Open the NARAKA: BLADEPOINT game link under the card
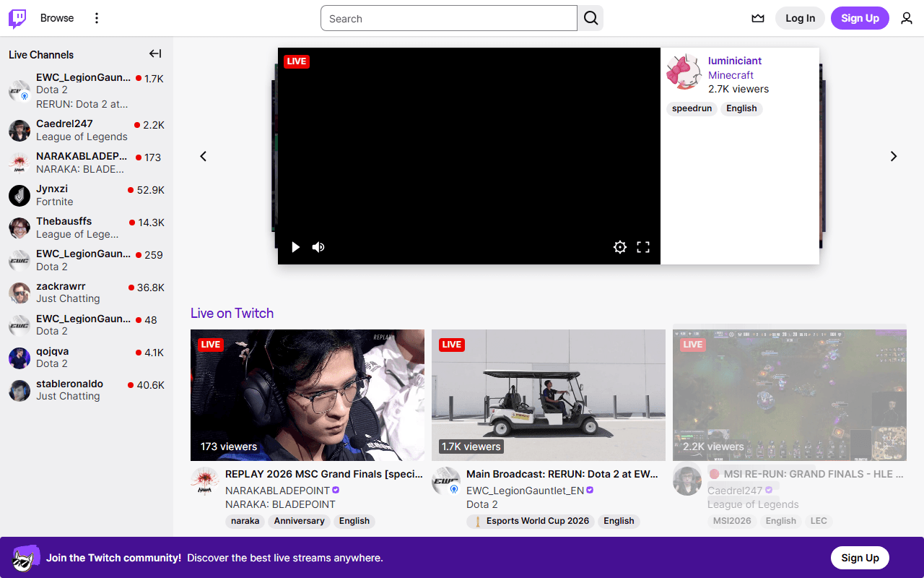The height and width of the screenshot is (578, 924). [x=280, y=504]
